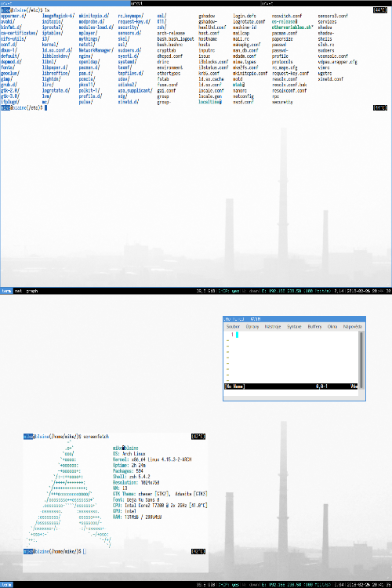Click the GVim vertical scrollbar
The image size is (392, 588).
[x=361, y=360]
